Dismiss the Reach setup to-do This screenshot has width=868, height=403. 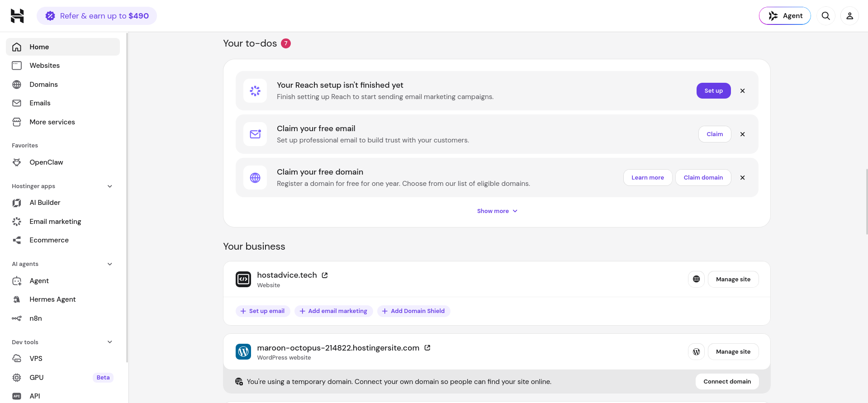pos(742,91)
